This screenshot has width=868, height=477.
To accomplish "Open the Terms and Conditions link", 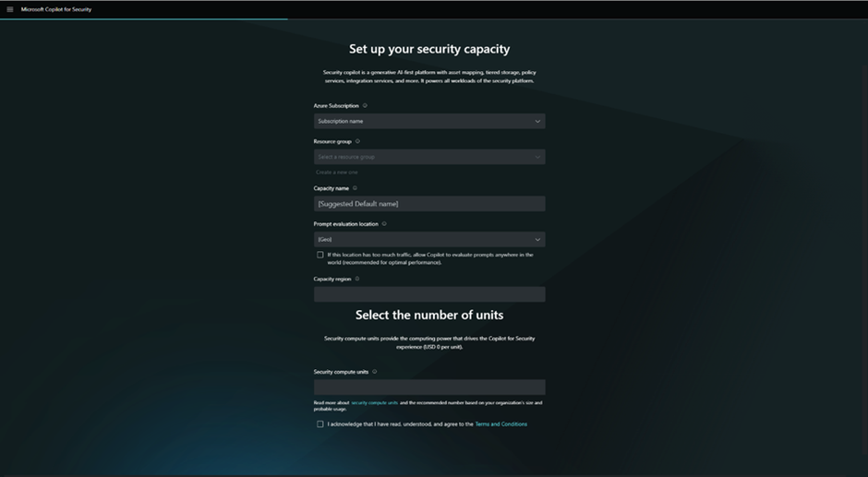I will [x=501, y=424].
